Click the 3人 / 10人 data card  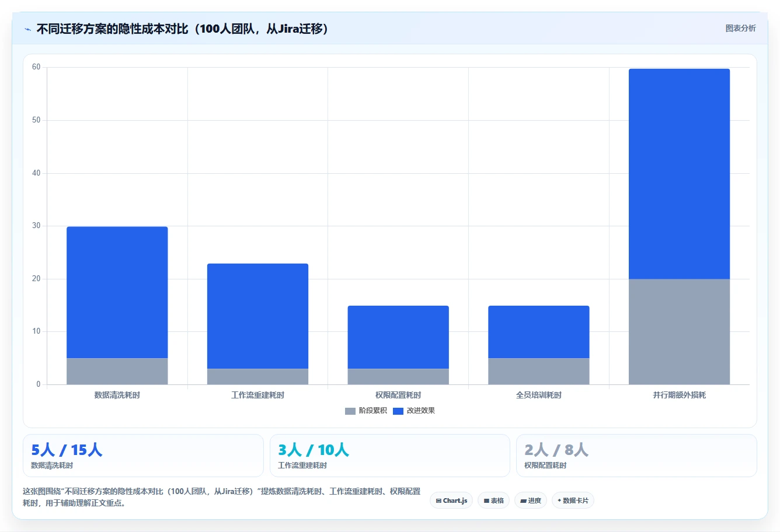click(389, 456)
